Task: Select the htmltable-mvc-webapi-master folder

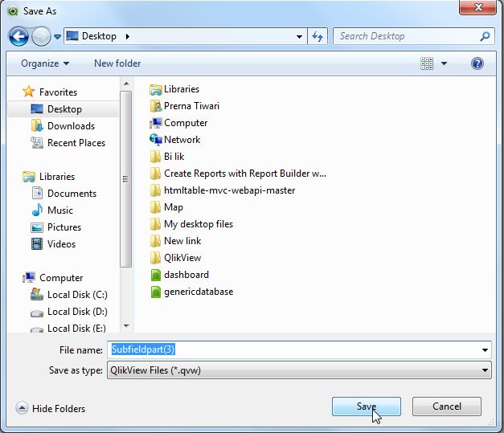Action: (x=223, y=190)
